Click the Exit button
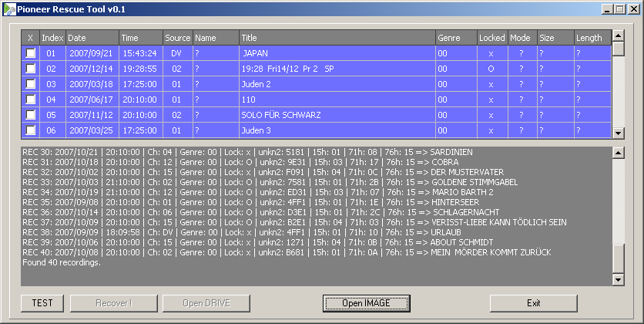644x324 pixels. [534, 303]
